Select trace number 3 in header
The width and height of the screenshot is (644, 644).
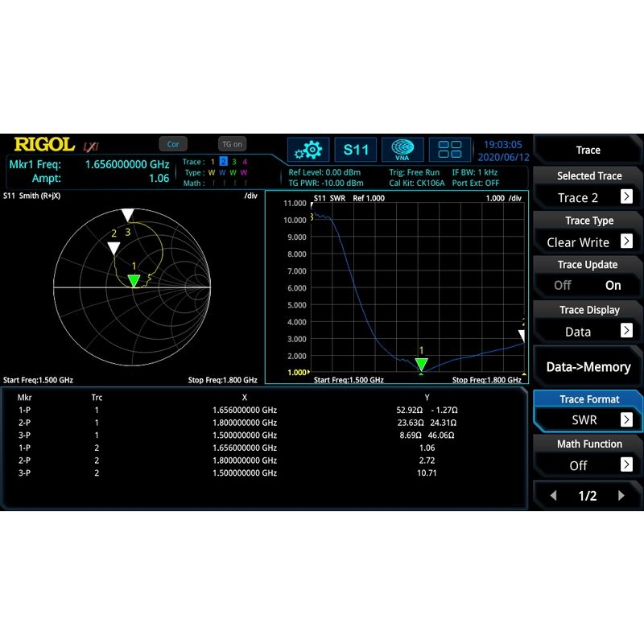coord(234,162)
